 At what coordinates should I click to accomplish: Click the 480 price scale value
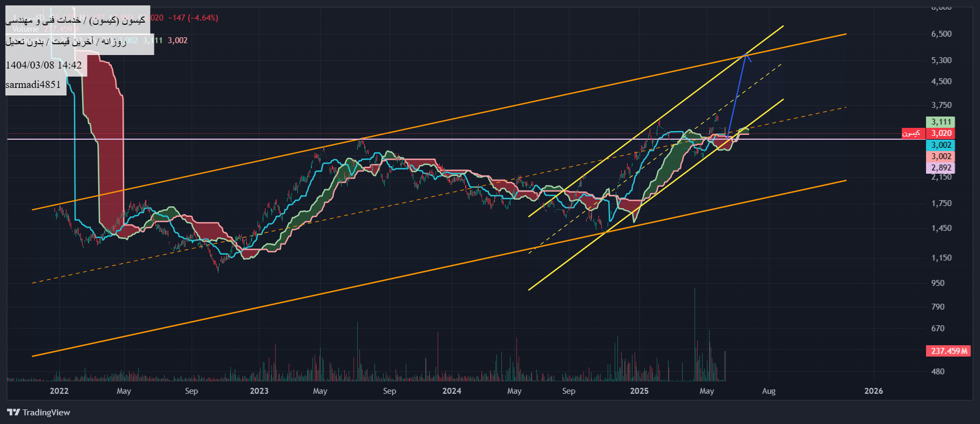click(x=938, y=371)
